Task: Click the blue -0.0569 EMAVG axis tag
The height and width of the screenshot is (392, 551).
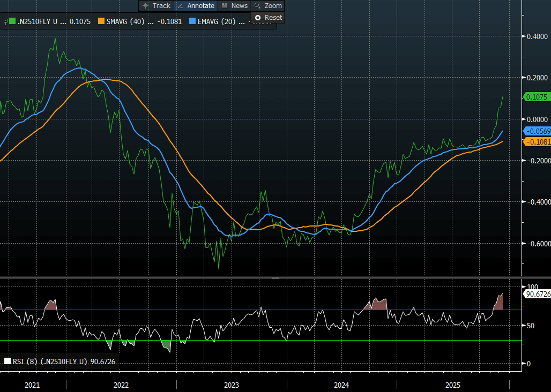Action: [536, 132]
